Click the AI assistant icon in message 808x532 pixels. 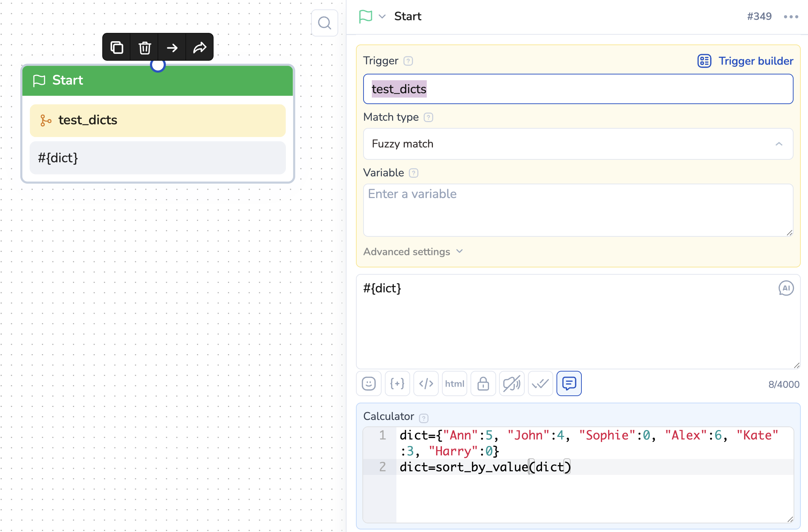click(786, 288)
